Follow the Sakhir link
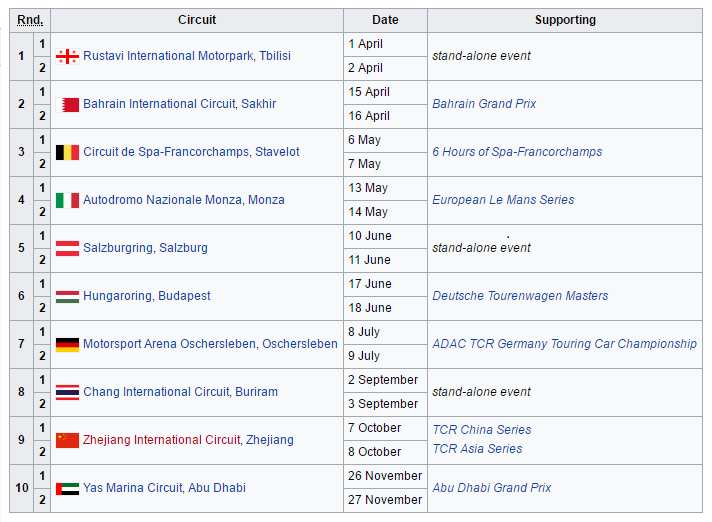Viewport: 712px width, 522px height. pos(258,104)
